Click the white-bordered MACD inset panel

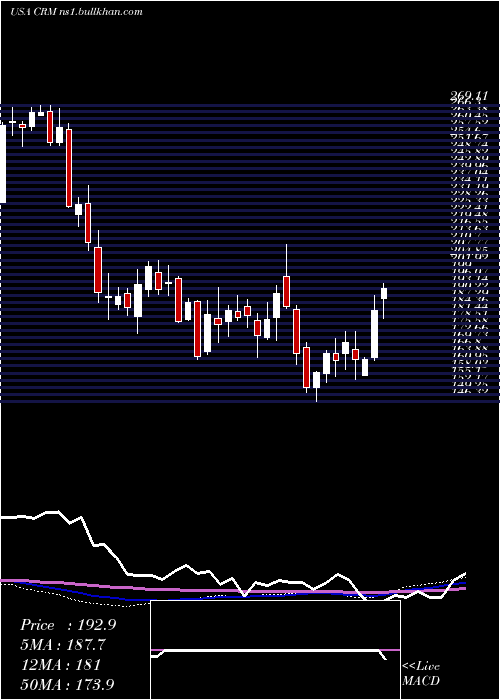click(275, 650)
